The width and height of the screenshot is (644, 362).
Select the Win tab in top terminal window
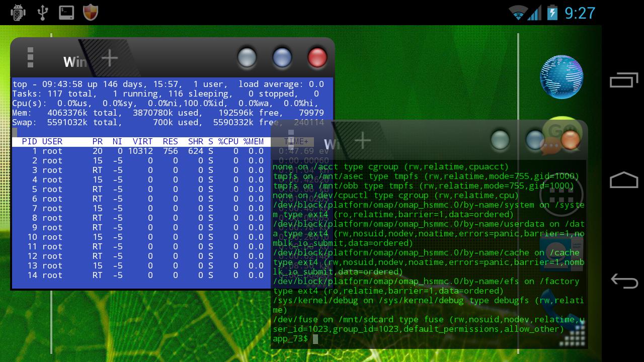(75, 62)
